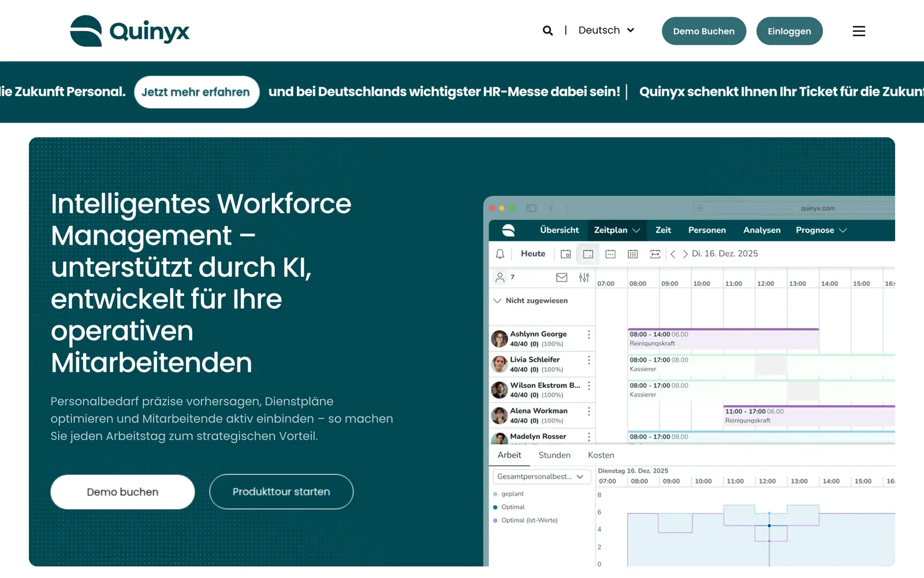This screenshot has height=578, width=924.
Task: Click the quinyx.com address bar
Action: (x=793, y=208)
